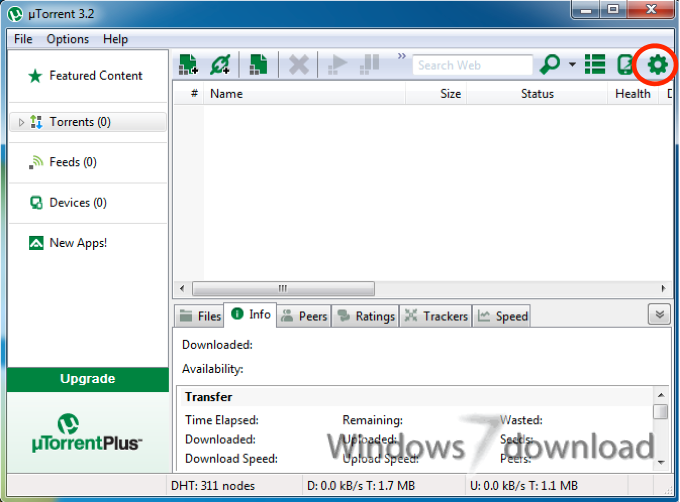Click the Torrents up-down arrows icon

(36, 122)
